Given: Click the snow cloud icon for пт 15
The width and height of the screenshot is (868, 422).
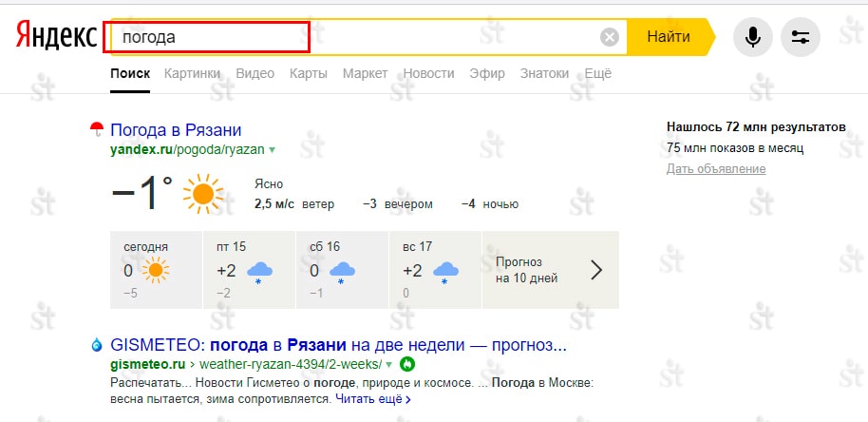Looking at the screenshot, I should (259, 272).
